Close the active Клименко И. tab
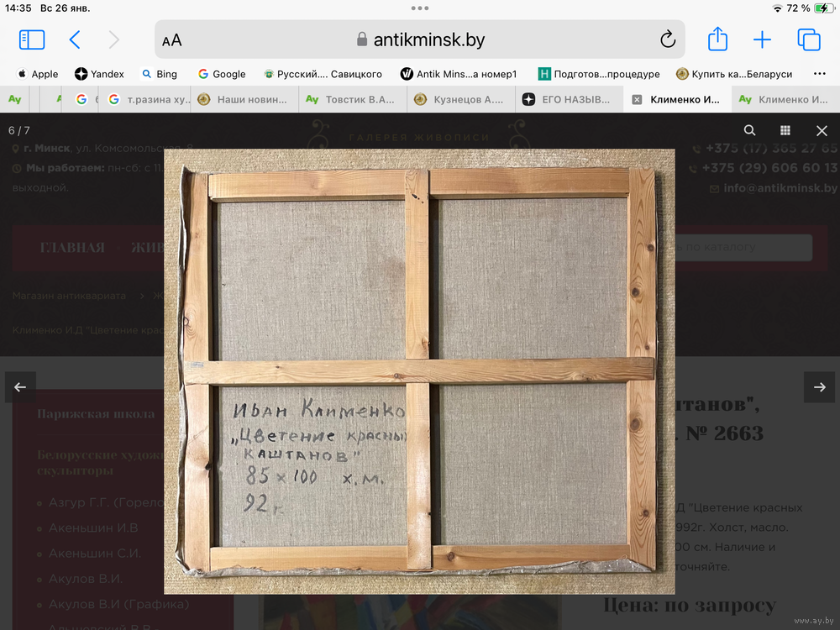Viewport: 840px width, 630px height. click(637, 99)
